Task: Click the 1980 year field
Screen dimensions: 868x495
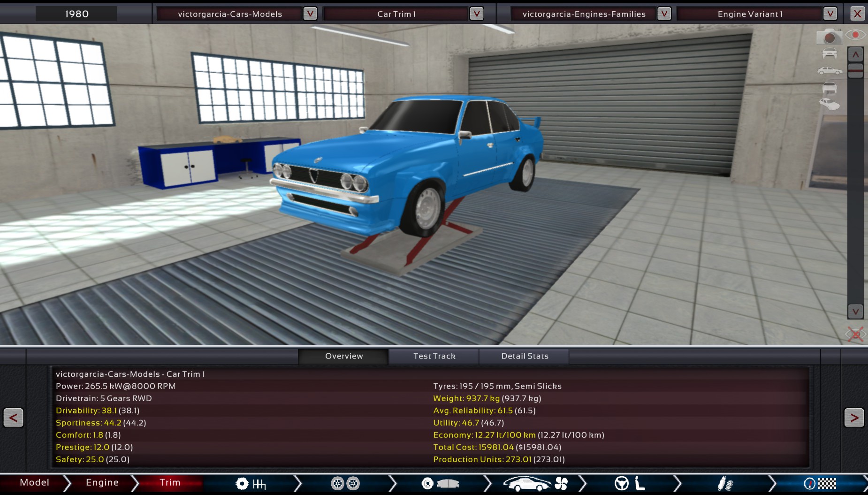Action: 76,14
